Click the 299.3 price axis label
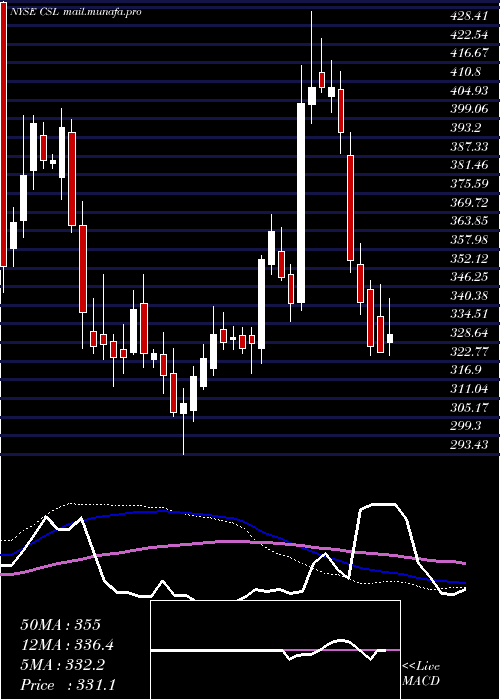500x700 pixels. [466, 426]
